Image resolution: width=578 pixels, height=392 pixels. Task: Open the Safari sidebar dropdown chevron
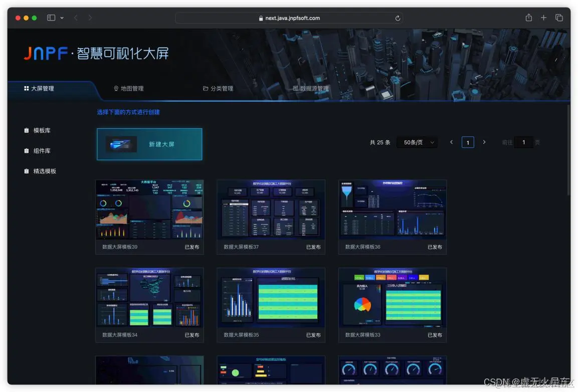pos(62,18)
